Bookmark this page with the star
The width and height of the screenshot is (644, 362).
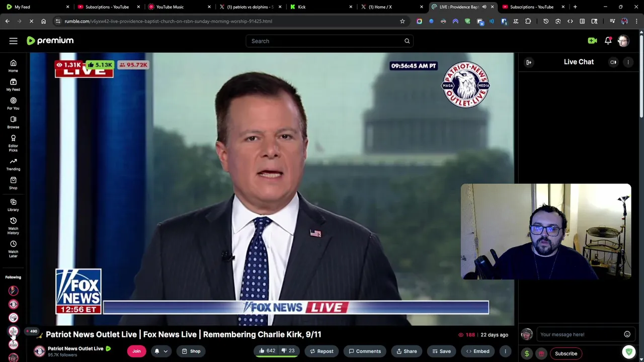(x=403, y=21)
